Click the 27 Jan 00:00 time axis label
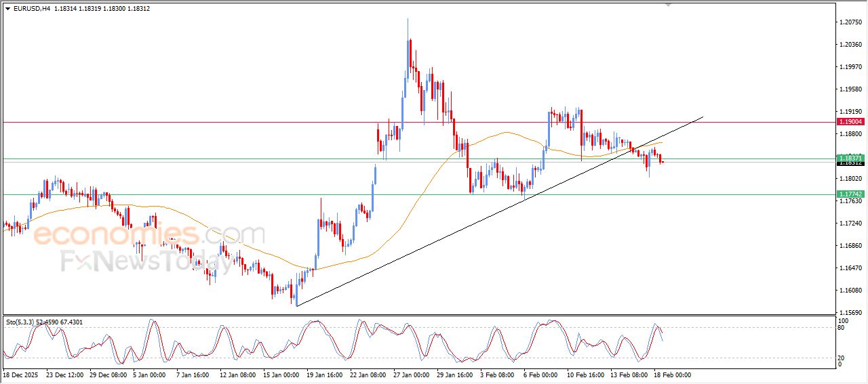868x384 pixels. click(x=412, y=375)
